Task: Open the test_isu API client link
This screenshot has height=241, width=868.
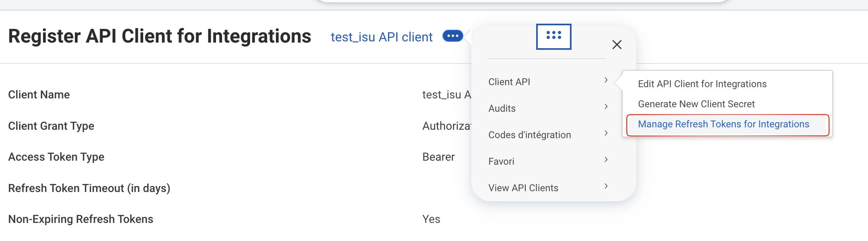Action: coord(381,37)
